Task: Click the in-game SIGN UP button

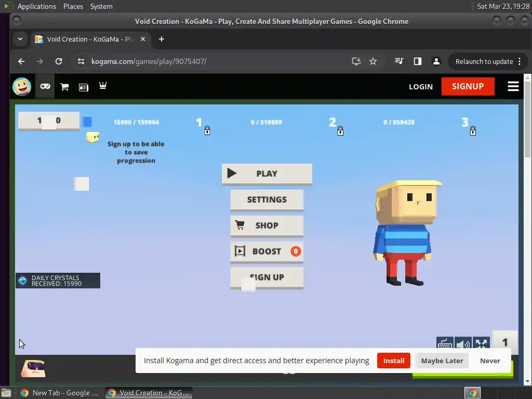Action: click(267, 277)
